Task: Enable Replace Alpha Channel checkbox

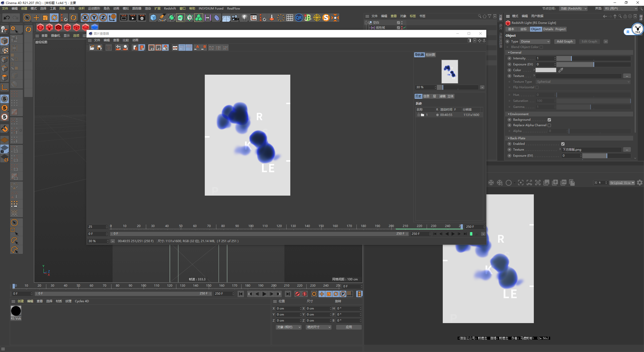Action: point(549,125)
